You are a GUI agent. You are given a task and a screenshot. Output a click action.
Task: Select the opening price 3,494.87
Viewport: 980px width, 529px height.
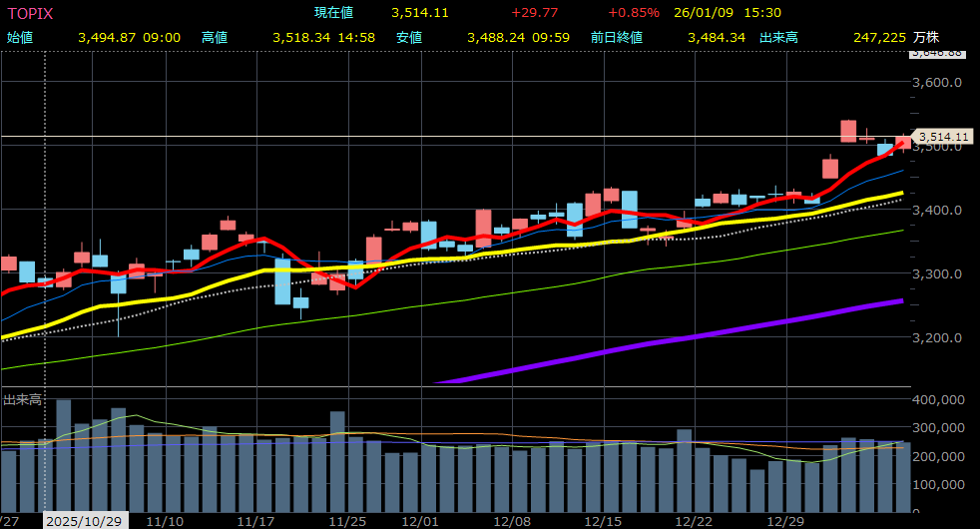click(x=107, y=37)
